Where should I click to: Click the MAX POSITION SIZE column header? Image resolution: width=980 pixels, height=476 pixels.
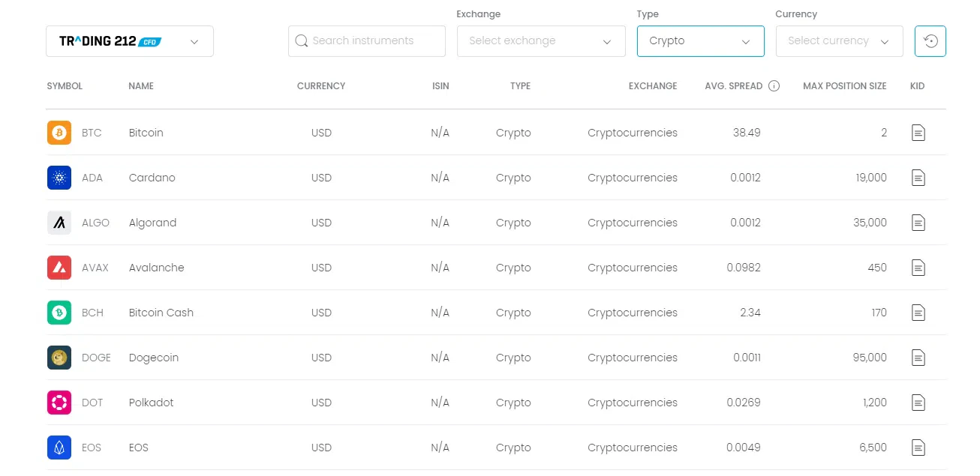pyautogui.click(x=845, y=86)
